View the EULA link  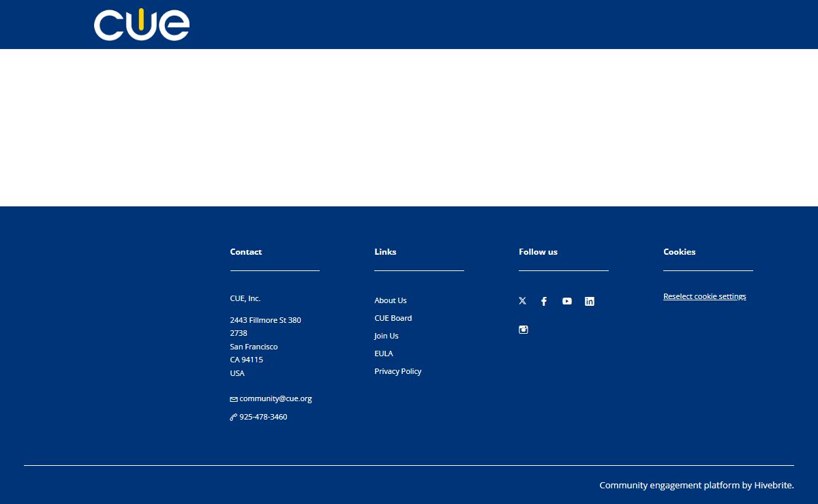(x=383, y=353)
